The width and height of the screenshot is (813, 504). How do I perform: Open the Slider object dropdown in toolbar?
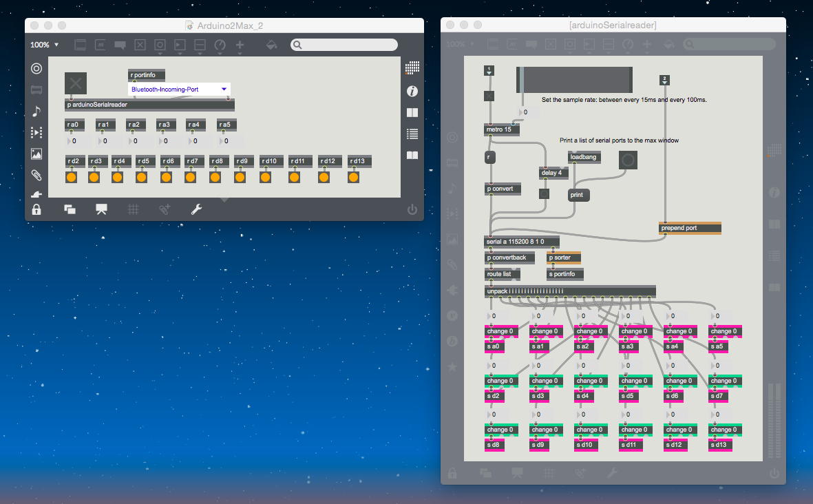[x=200, y=45]
